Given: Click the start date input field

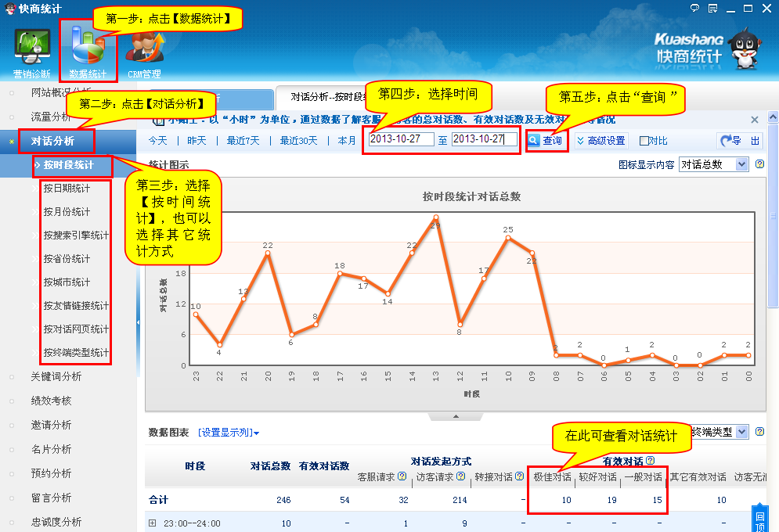Looking at the screenshot, I should coord(401,139).
